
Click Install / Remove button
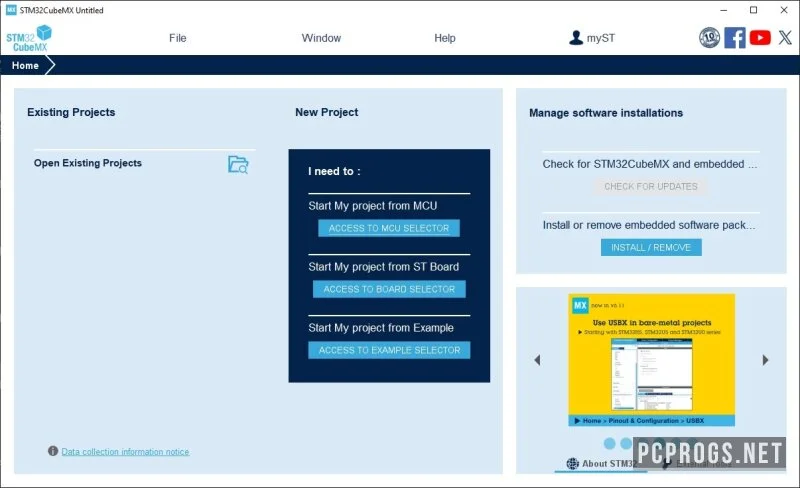pyautogui.click(x=651, y=248)
